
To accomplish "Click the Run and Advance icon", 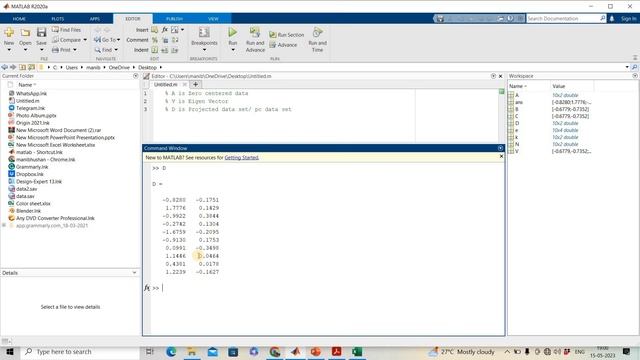I will [x=255, y=32].
